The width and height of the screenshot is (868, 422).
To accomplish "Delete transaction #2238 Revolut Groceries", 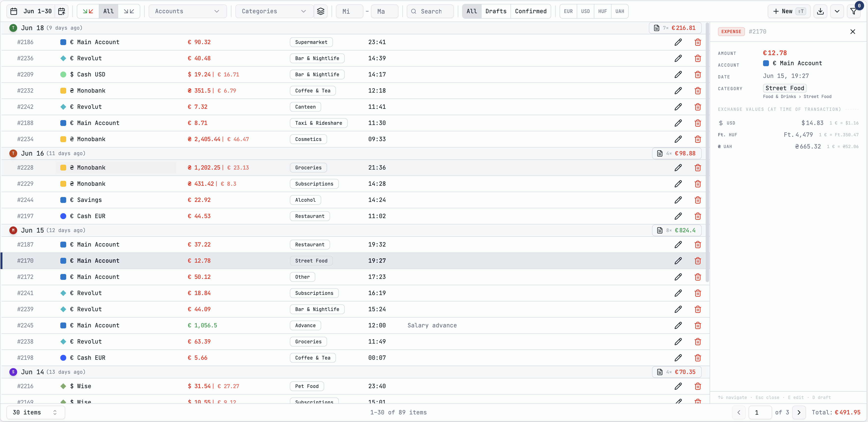I will 698,342.
